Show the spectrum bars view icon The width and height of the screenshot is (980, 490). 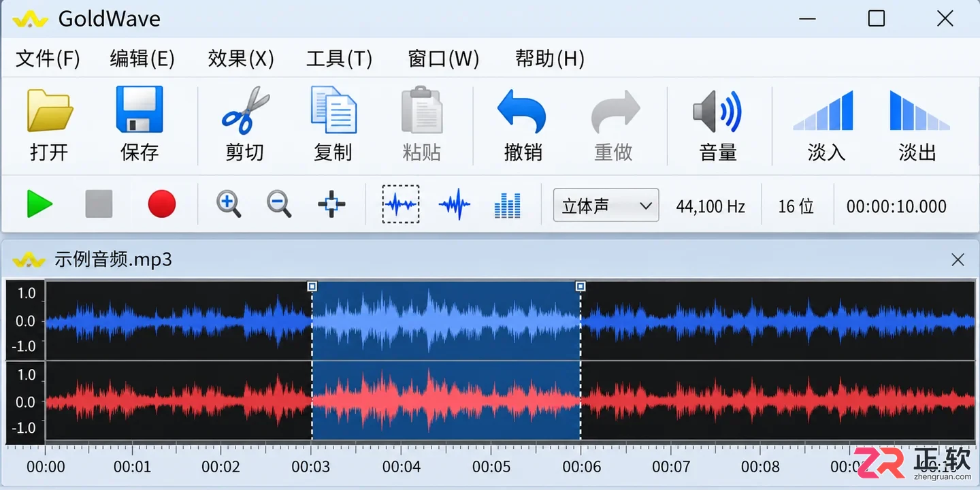click(507, 205)
